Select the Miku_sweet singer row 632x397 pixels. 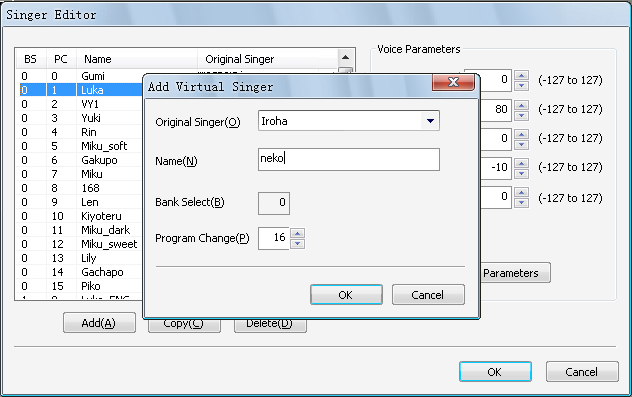tap(81, 244)
